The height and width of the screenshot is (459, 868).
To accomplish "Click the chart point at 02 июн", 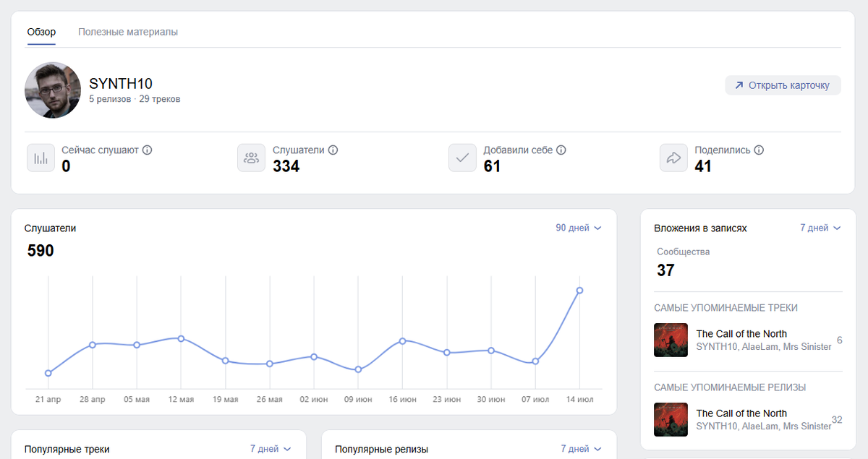I will point(314,356).
